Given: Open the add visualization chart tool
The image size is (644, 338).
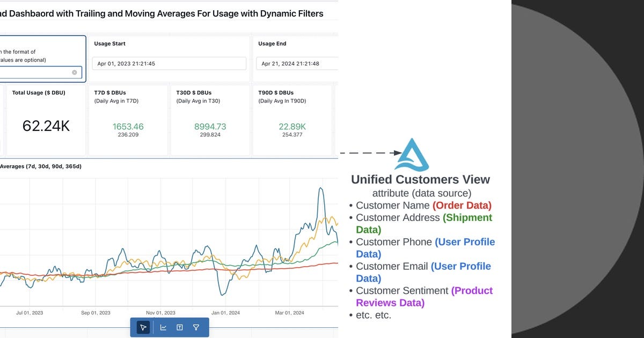Looking at the screenshot, I should (163, 327).
